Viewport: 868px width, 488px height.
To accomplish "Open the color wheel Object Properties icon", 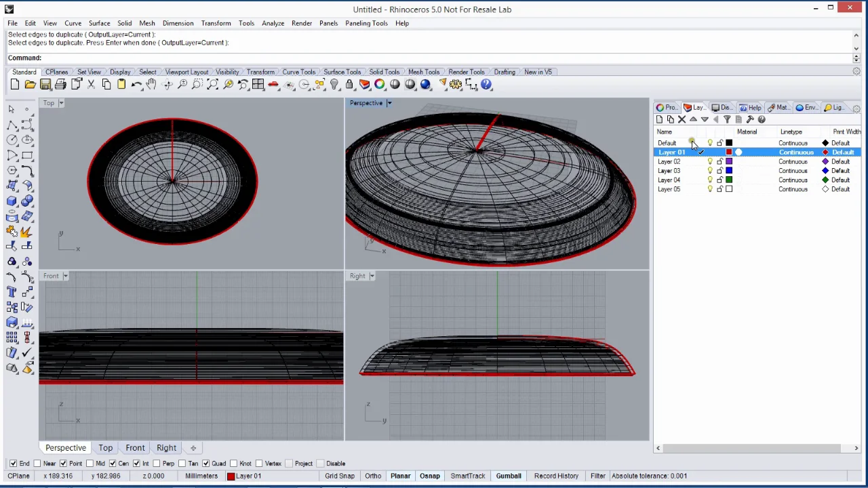I will pyautogui.click(x=380, y=85).
